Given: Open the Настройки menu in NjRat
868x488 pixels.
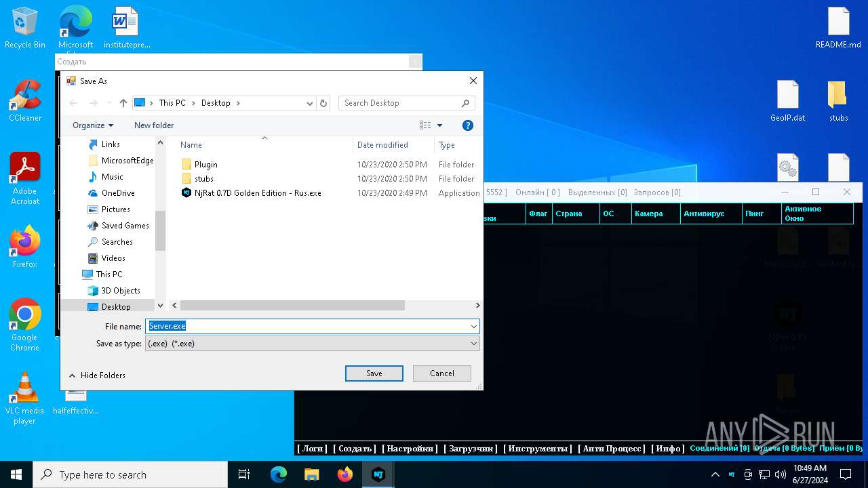Looking at the screenshot, I should click(410, 449).
